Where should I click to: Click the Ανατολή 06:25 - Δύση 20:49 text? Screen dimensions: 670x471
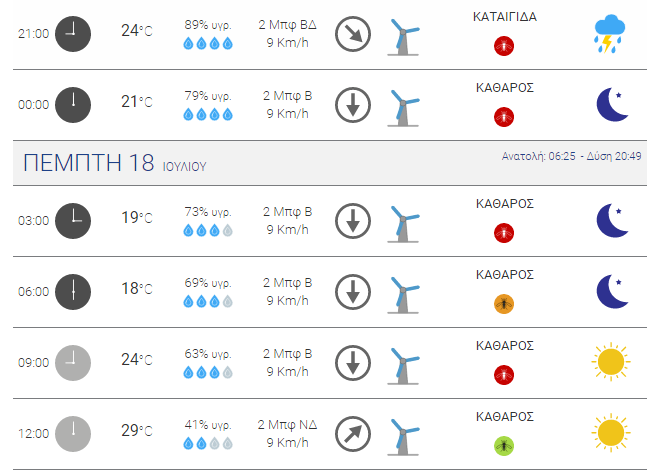(571, 156)
